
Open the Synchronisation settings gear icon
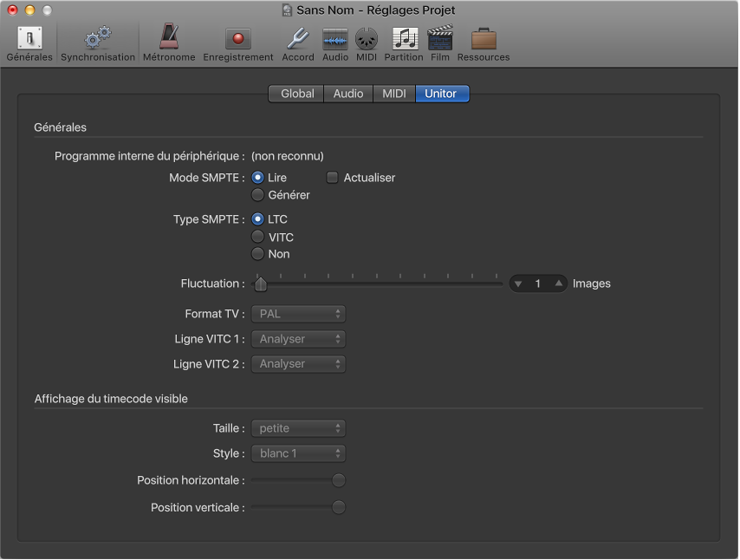click(97, 39)
